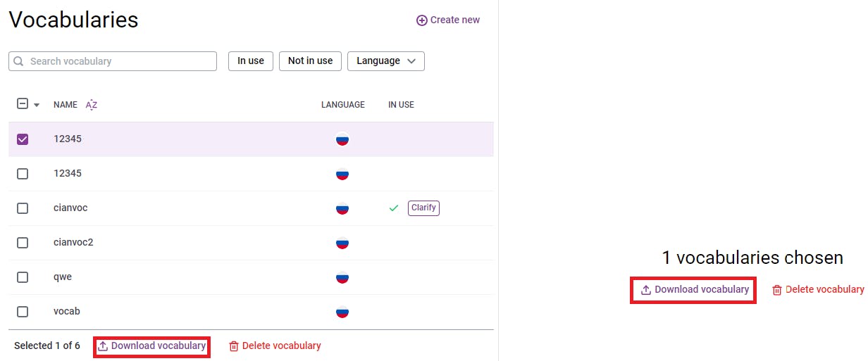Click the Create new plus icon

click(422, 20)
